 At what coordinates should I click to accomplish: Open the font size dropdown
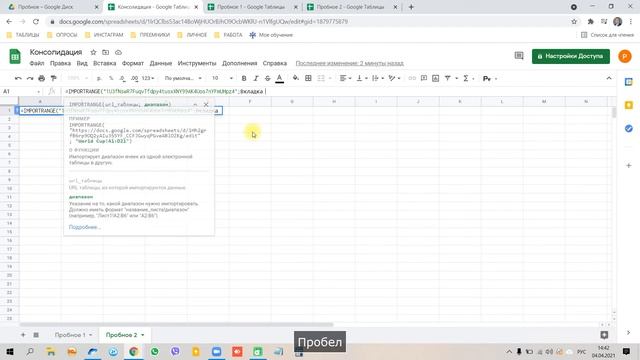click(x=222, y=78)
